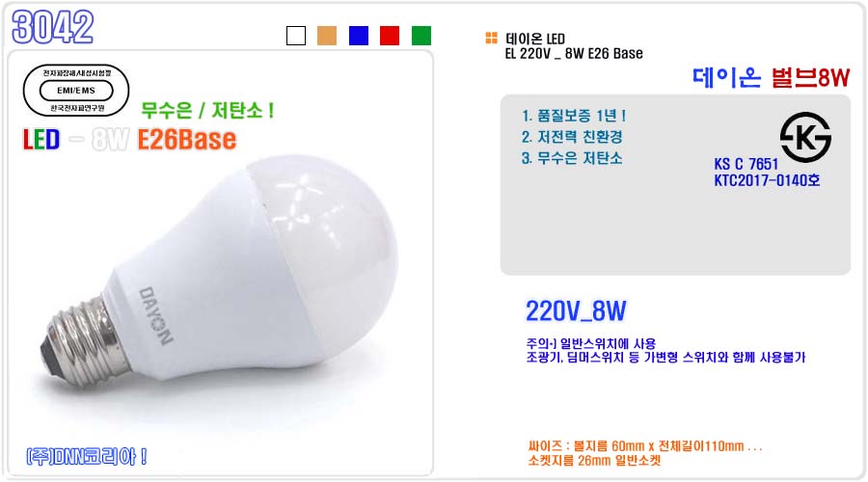Click the orange grid icon beside 데이온 LED
868x482 pixels.
[491, 38]
